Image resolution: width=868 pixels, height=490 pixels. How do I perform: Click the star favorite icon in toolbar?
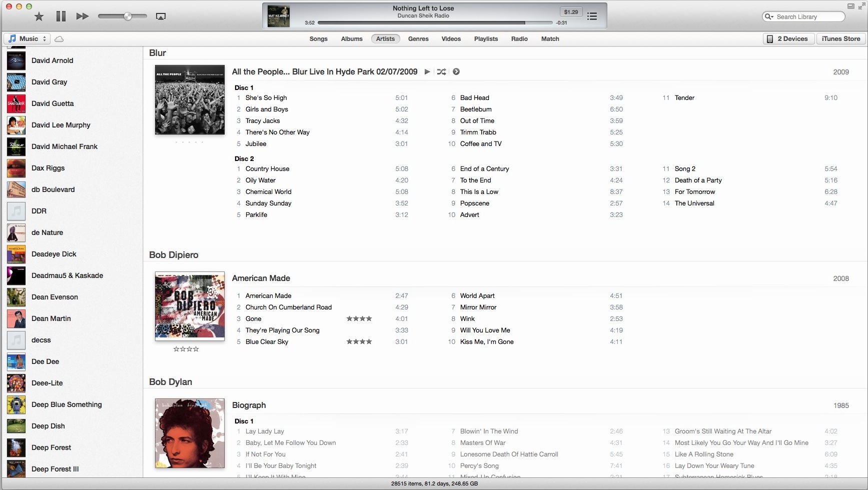[x=39, y=16]
